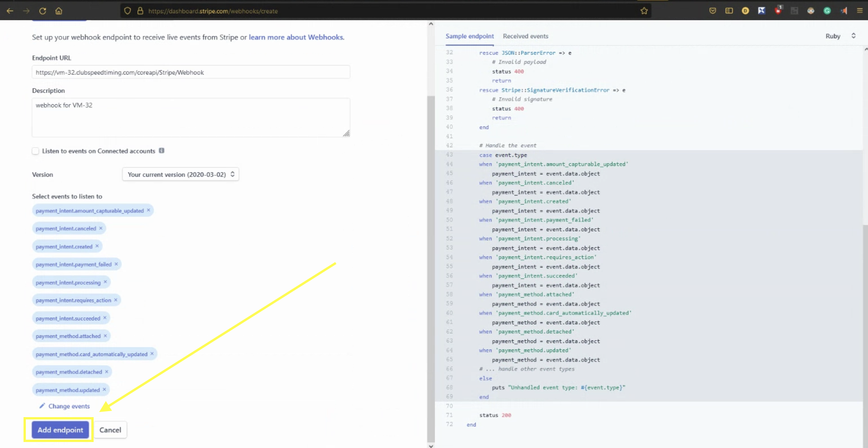Remove payment_intent.succeeded event chip
Image resolution: width=868 pixels, height=448 pixels.
click(105, 318)
